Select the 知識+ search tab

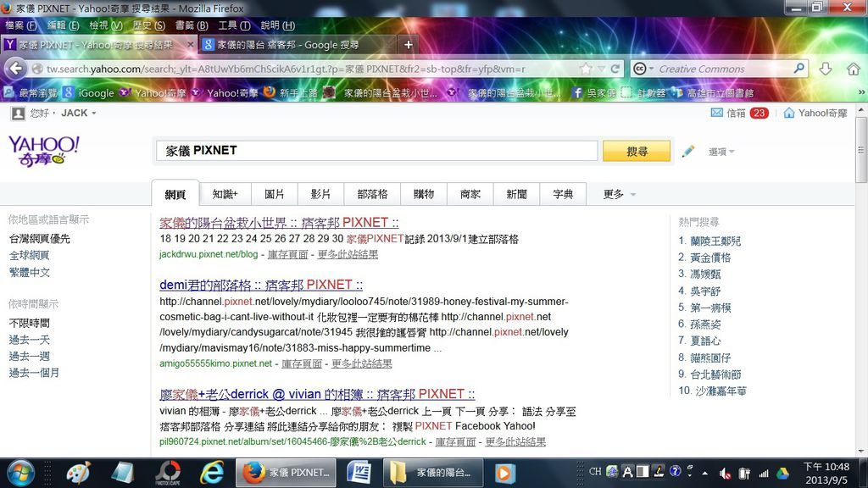pos(225,194)
